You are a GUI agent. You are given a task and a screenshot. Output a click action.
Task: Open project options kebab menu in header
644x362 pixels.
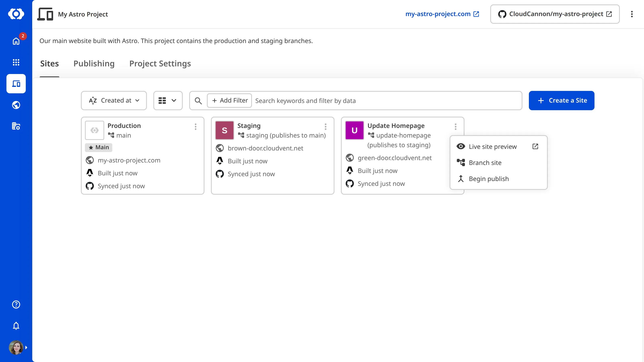pyautogui.click(x=632, y=14)
